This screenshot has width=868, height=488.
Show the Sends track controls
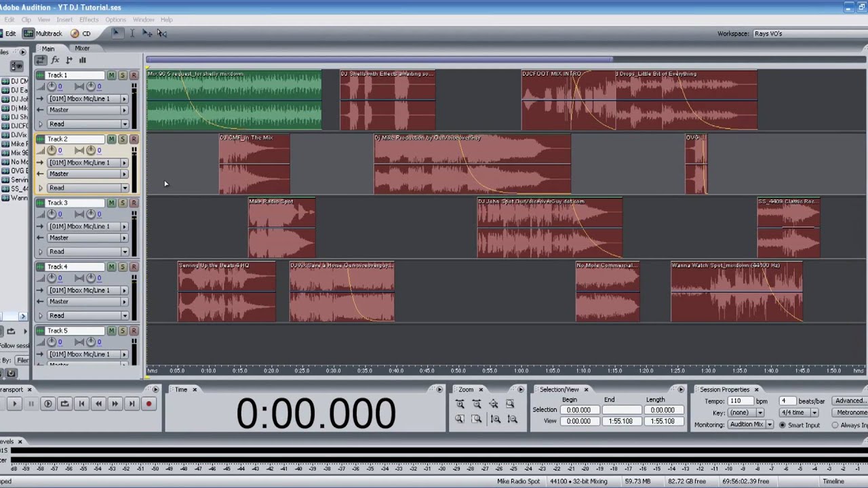pos(68,60)
